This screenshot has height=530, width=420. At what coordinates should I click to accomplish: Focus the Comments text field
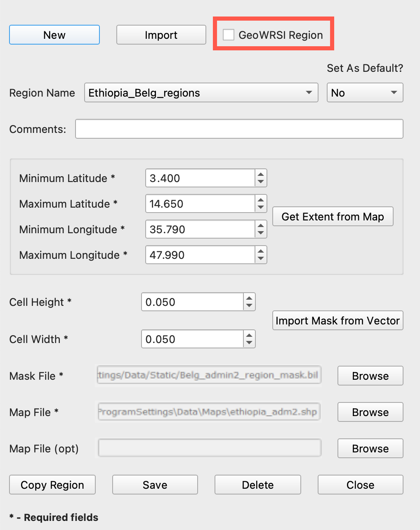point(239,129)
